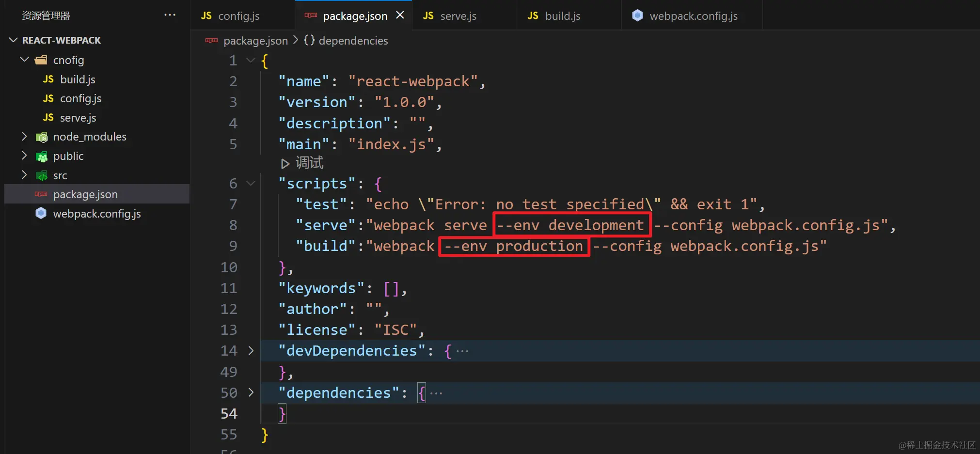Click the "devDependencies" key on line 14
This screenshot has height=454, width=980.
coord(352,351)
